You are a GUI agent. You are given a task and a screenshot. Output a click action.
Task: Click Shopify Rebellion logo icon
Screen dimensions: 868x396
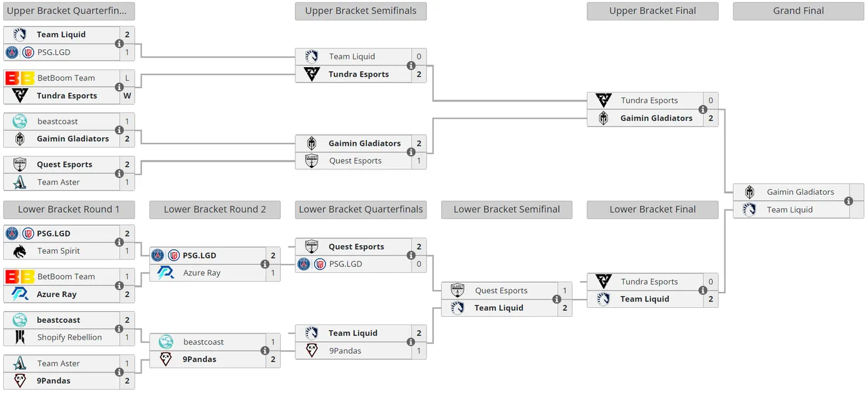point(20,337)
